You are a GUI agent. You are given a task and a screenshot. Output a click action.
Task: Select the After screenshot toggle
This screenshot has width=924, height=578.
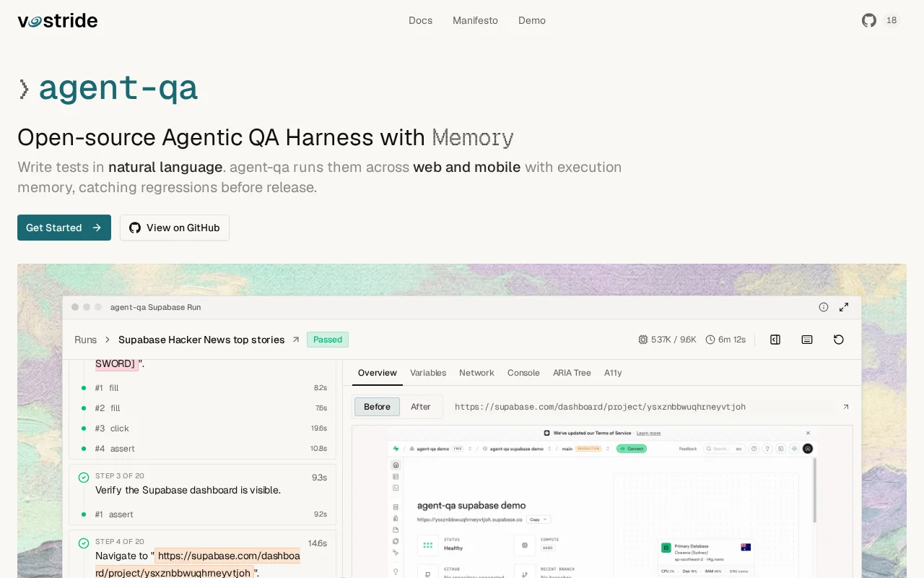[421, 407]
